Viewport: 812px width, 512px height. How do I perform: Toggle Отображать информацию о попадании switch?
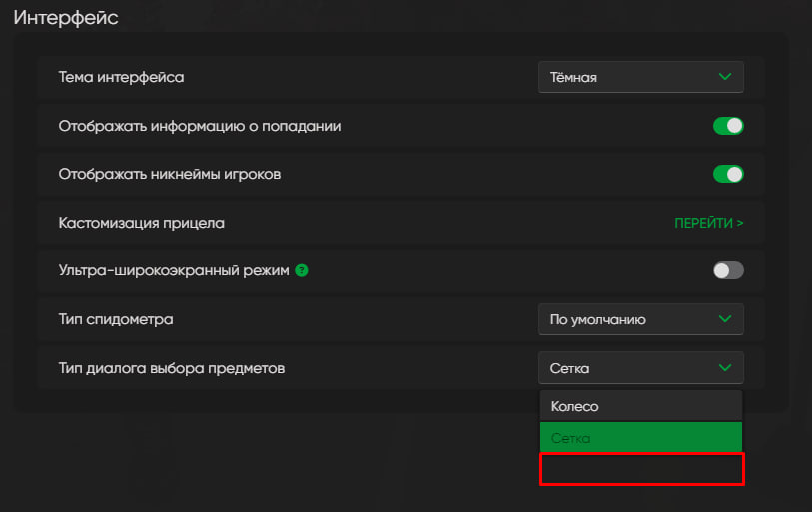pos(728,126)
